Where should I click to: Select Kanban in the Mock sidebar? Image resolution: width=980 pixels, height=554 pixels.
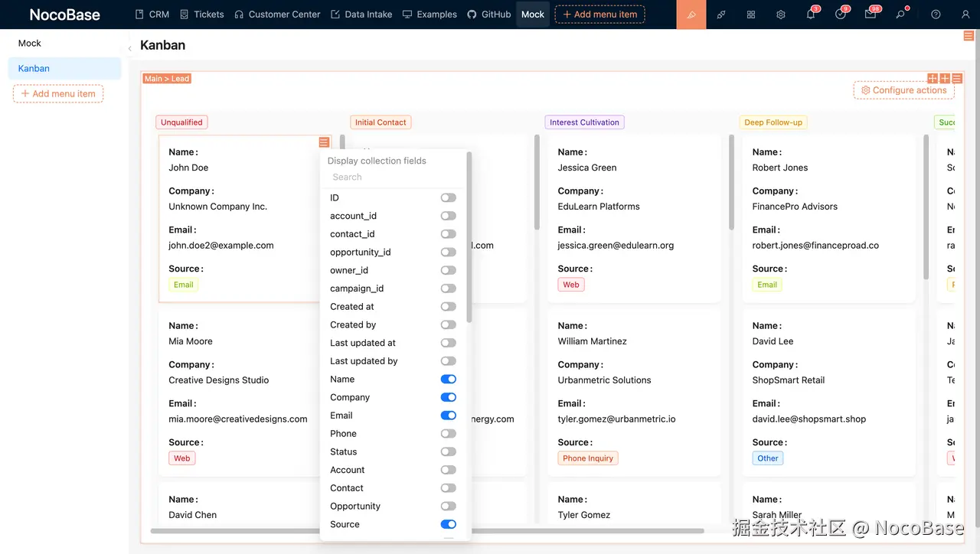34,68
